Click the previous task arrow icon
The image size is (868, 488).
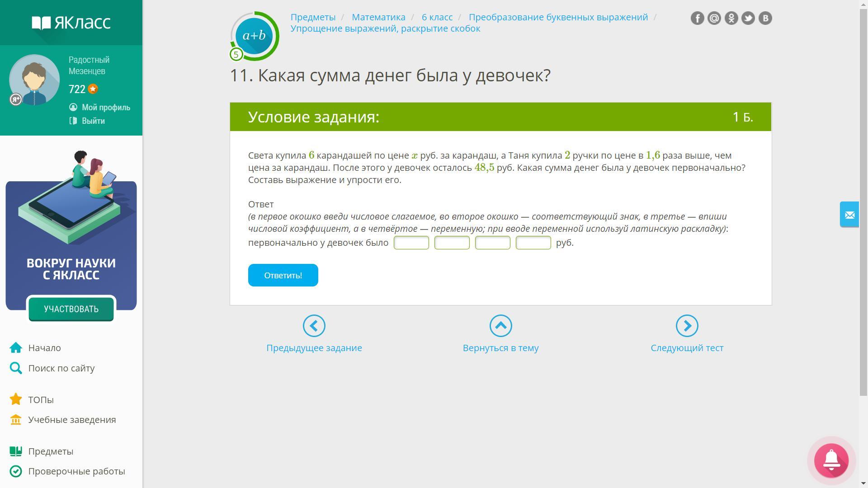[314, 326]
